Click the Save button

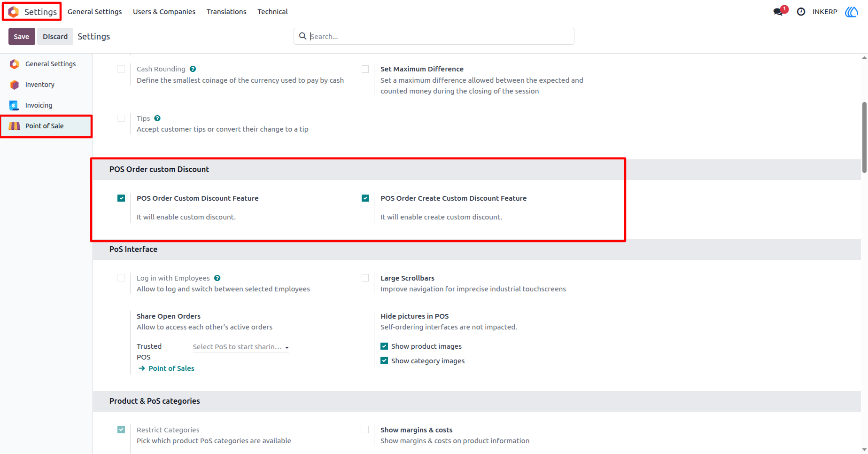tap(22, 37)
